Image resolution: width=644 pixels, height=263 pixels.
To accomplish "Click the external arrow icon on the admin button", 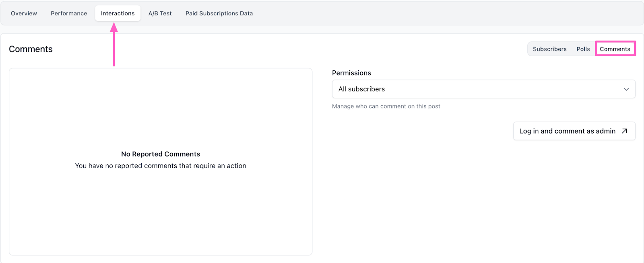I will coord(624,131).
